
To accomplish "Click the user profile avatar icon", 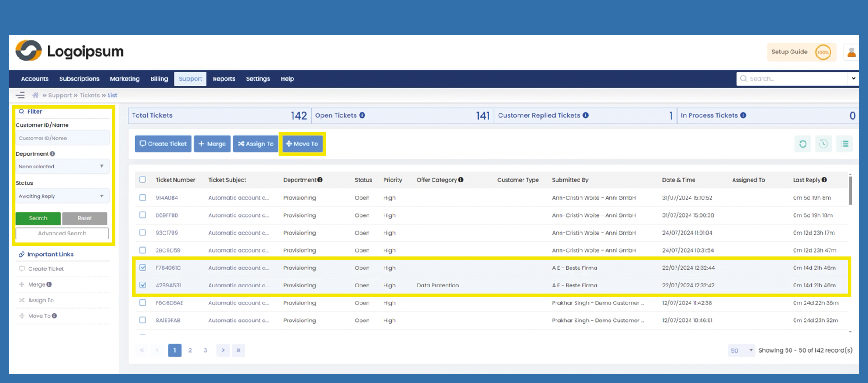I will pos(851,53).
